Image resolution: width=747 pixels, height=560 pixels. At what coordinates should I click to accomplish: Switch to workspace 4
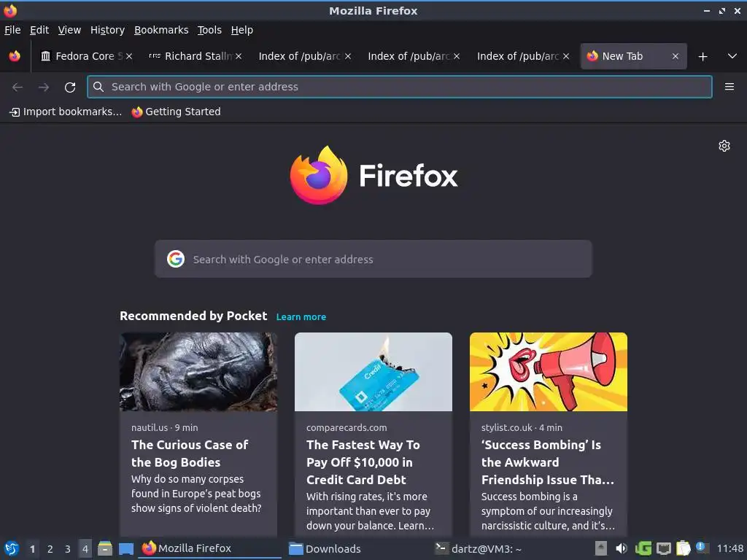click(x=85, y=549)
